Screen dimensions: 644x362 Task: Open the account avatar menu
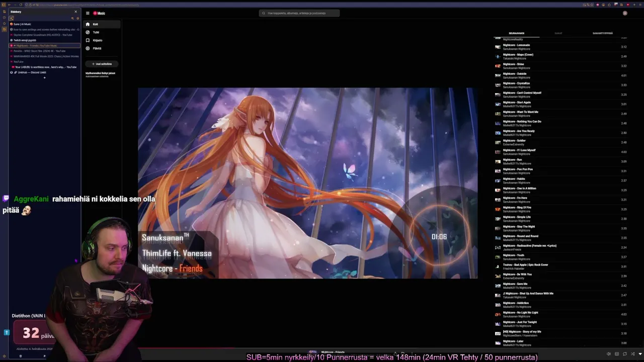(x=625, y=13)
